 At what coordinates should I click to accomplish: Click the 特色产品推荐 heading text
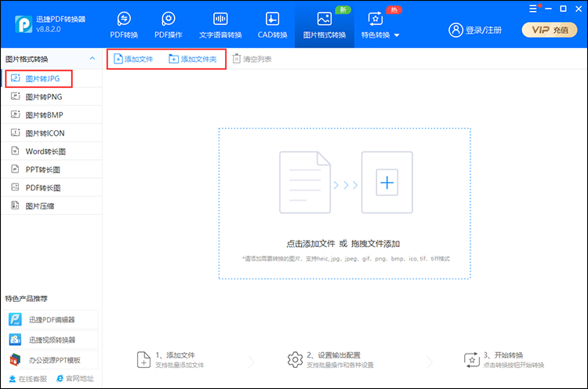[x=26, y=299]
